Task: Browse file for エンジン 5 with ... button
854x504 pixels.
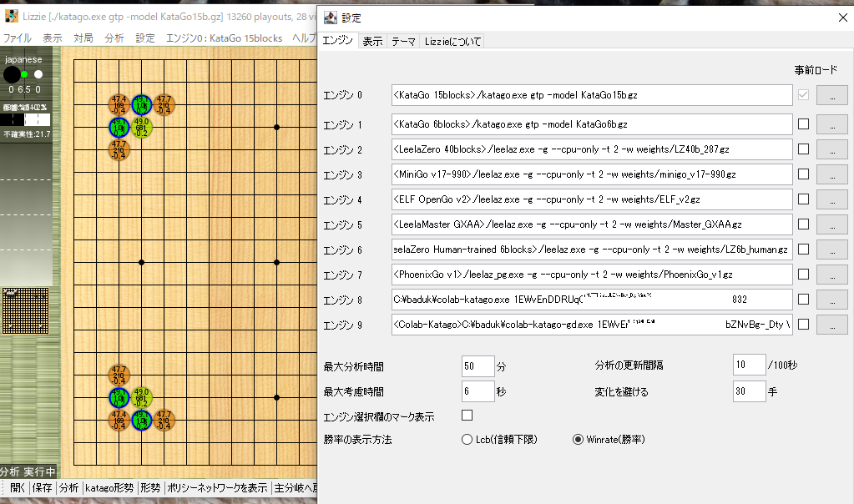Action: point(831,224)
